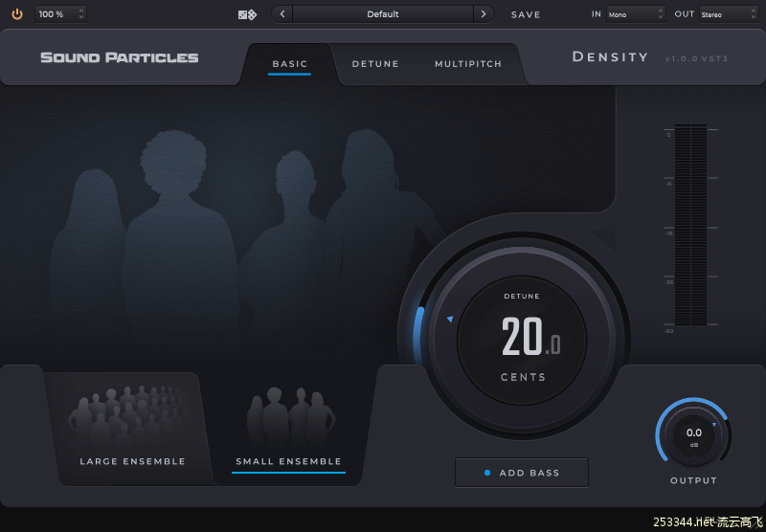Toggle the ADD BASS button

pos(522,473)
